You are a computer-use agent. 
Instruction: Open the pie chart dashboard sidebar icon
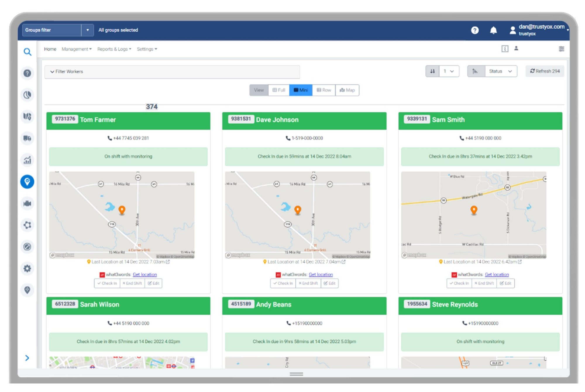(27, 95)
